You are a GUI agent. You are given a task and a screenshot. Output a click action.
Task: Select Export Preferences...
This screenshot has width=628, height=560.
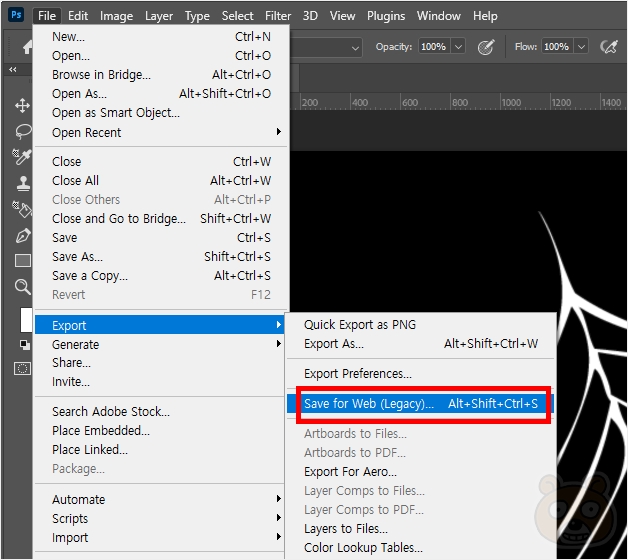[421, 373]
